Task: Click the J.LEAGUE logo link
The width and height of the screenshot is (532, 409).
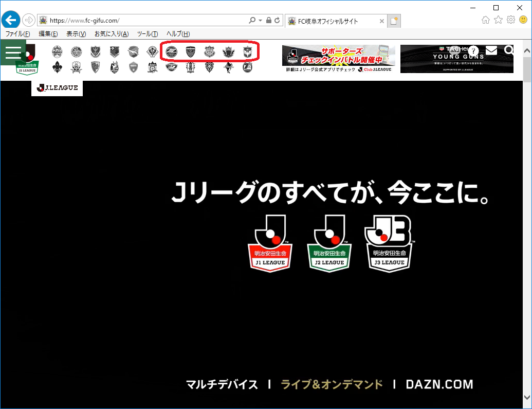Action: tap(57, 88)
